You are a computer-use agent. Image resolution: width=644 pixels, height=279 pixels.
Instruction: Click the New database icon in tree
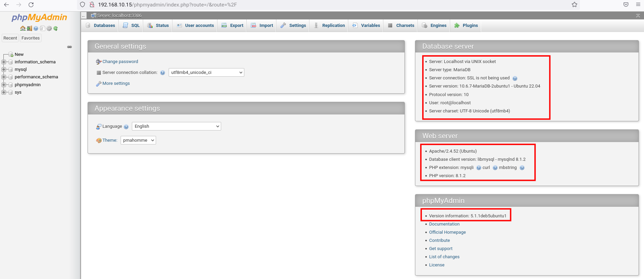coord(11,55)
